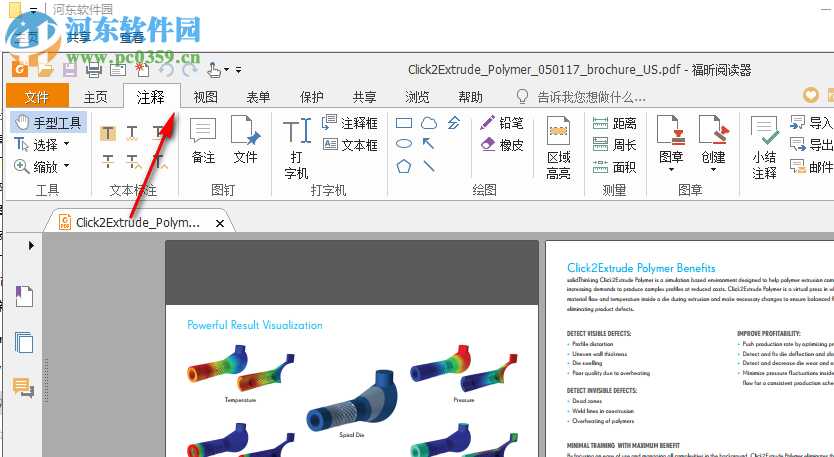Switch to the 保护 ribbon tab
This screenshot has height=457, width=834.
[x=312, y=97]
